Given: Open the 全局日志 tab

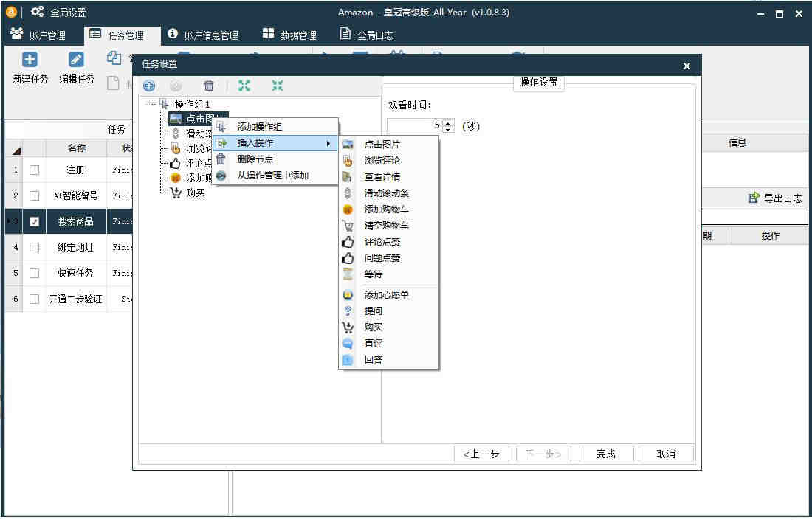Looking at the screenshot, I should pyautogui.click(x=366, y=35).
